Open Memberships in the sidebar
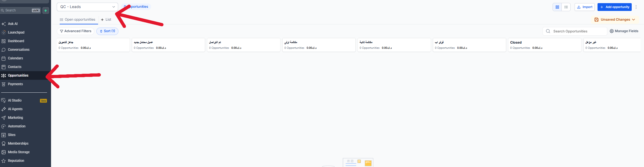This screenshot has width=644, height=167. 18,143
